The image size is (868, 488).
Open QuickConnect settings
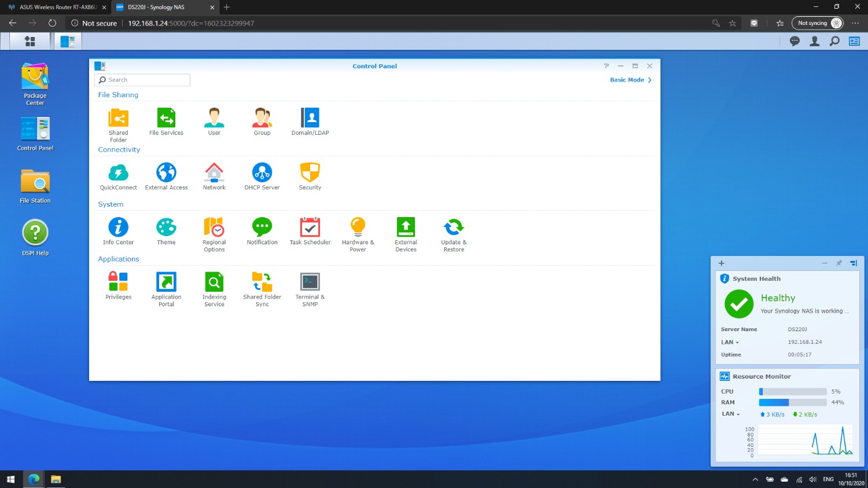tap(118, 177)
